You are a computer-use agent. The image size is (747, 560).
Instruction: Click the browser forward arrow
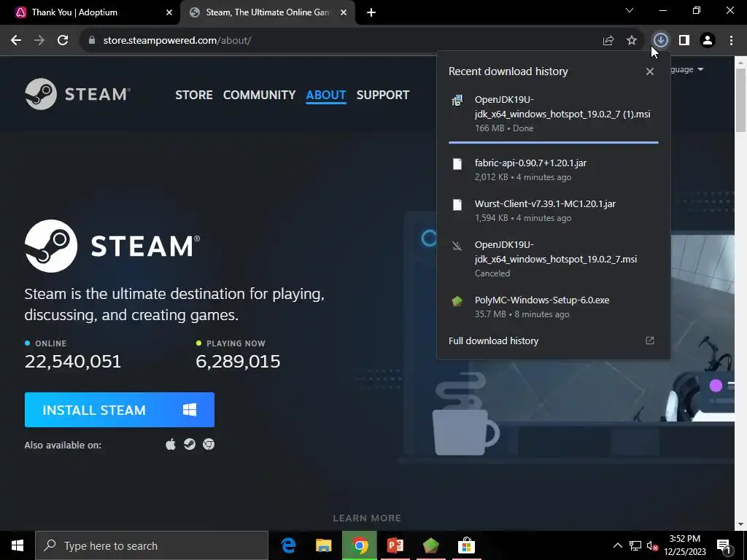coord(39,41)
